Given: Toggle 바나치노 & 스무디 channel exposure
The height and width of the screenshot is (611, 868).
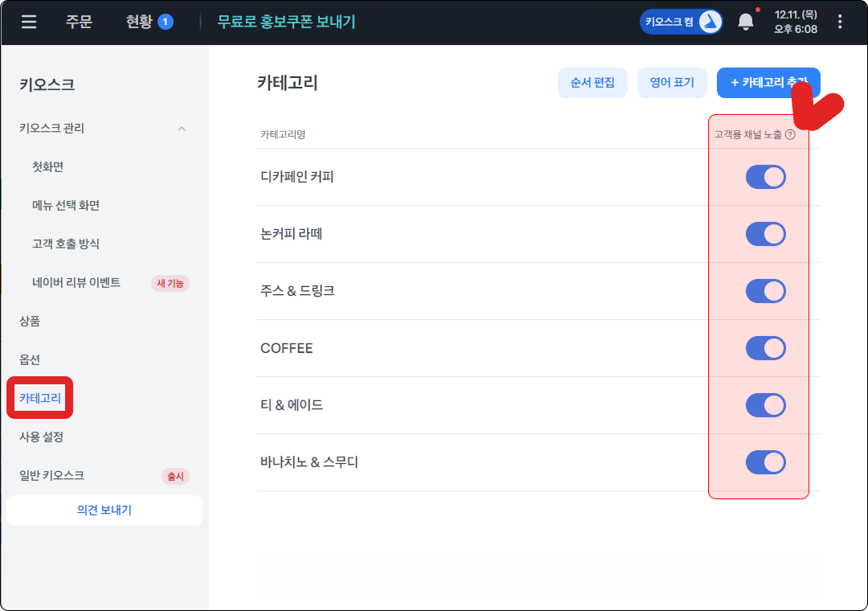Looking at the screenshot, I should pos(765,462).
